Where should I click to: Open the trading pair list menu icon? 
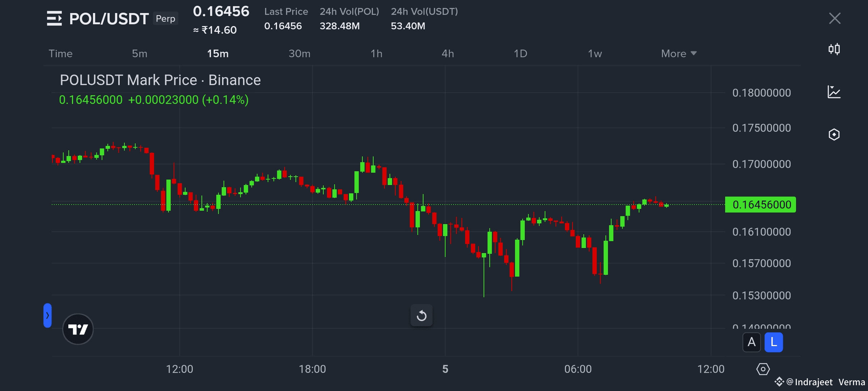[54, 18]
